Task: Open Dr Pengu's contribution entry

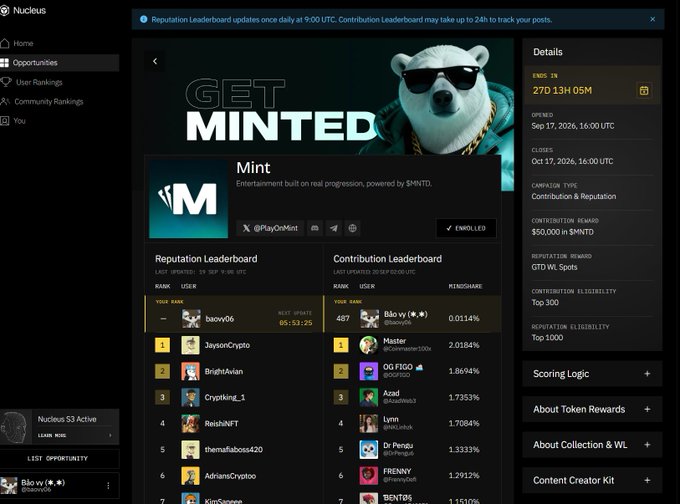Action: tap(413, 449)
